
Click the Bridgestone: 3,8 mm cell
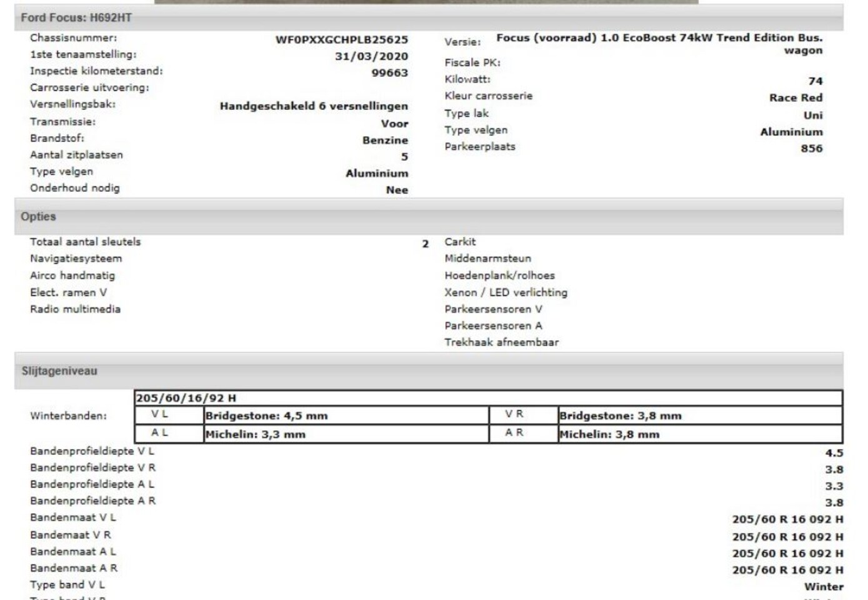click(620, 416)
